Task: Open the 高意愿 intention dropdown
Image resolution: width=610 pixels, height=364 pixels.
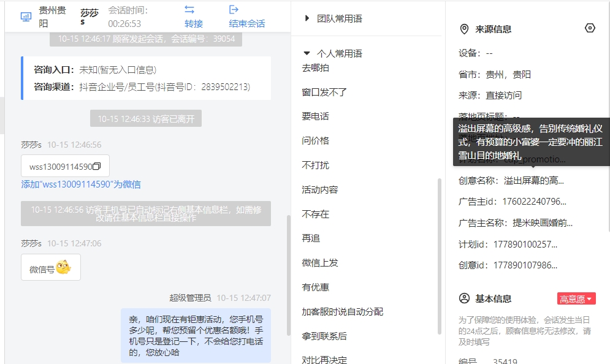Action: (576, 298)
